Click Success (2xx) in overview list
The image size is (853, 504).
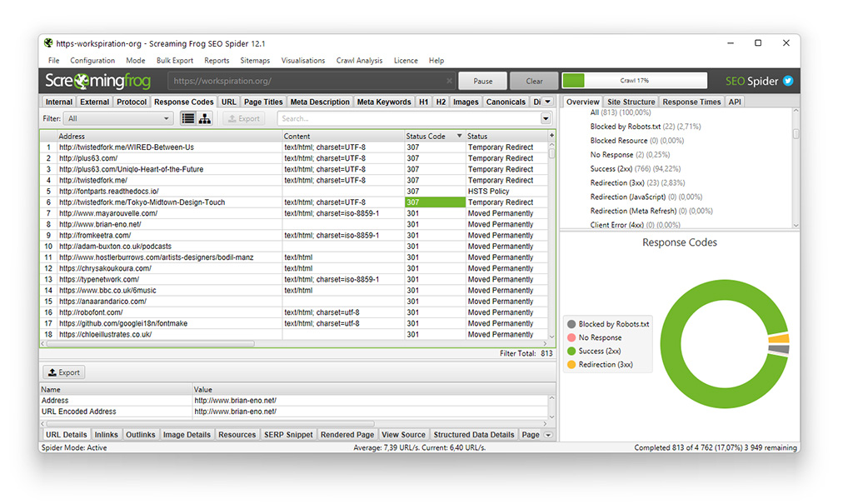click(636, 169)
